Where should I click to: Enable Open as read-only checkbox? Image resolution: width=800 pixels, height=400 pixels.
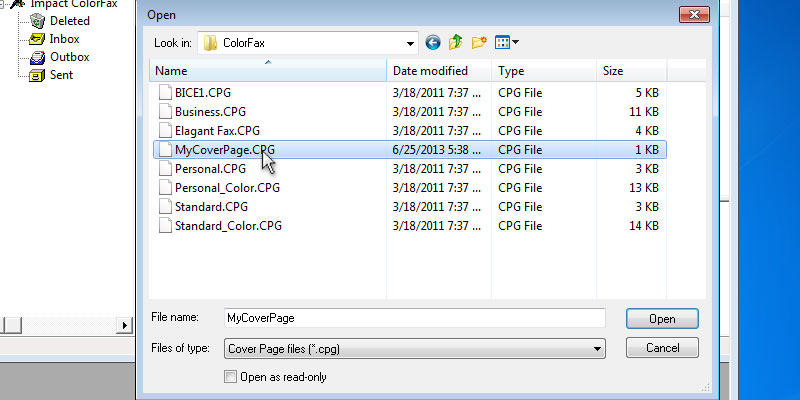tap(232, 377)
